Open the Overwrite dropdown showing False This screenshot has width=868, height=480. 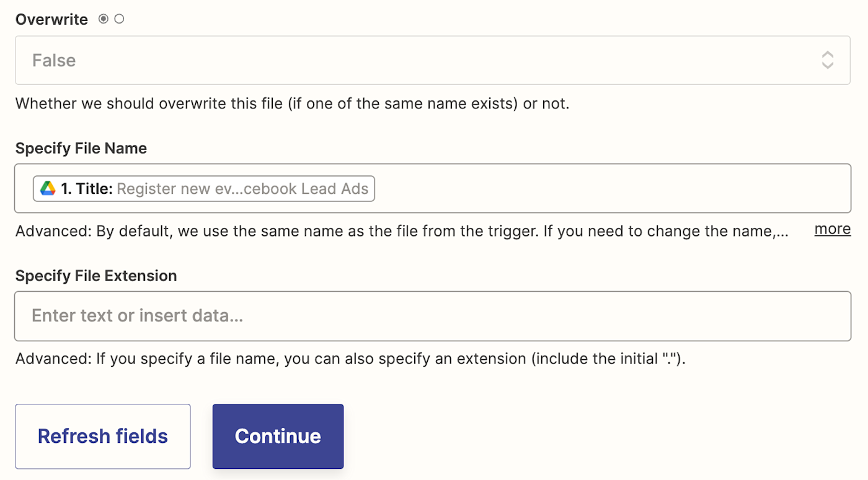[x=432, y=60]
